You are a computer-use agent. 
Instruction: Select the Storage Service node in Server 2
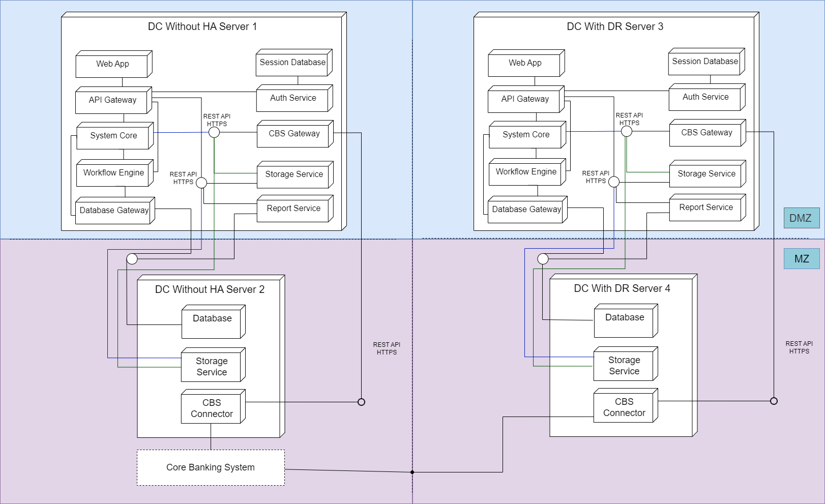pos(214,365)
